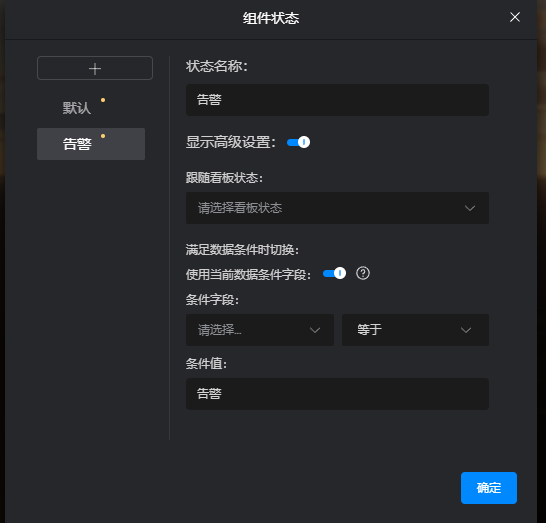Click the add-state button box

[95, 68]
